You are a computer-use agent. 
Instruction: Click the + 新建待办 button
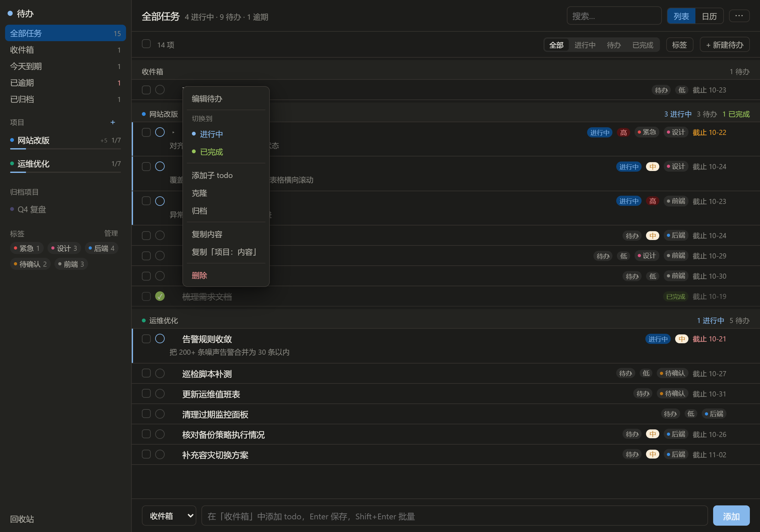tap(725, 45)
